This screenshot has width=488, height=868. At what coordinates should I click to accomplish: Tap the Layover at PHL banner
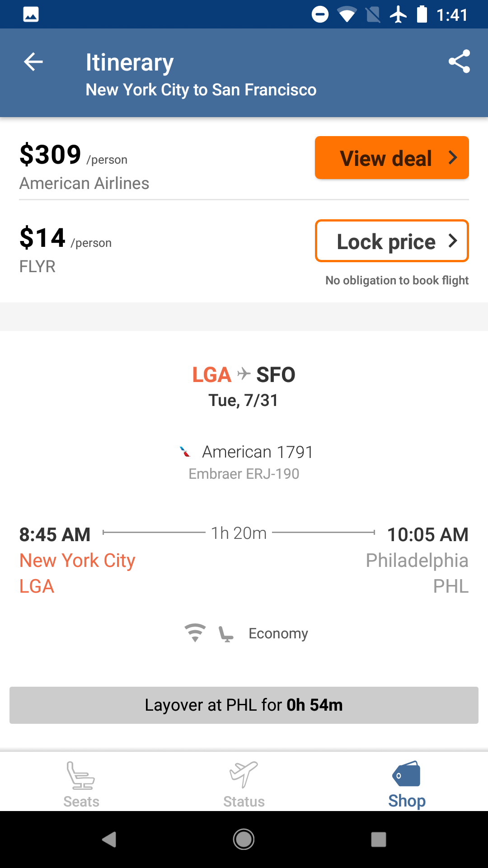coord(244,705)
